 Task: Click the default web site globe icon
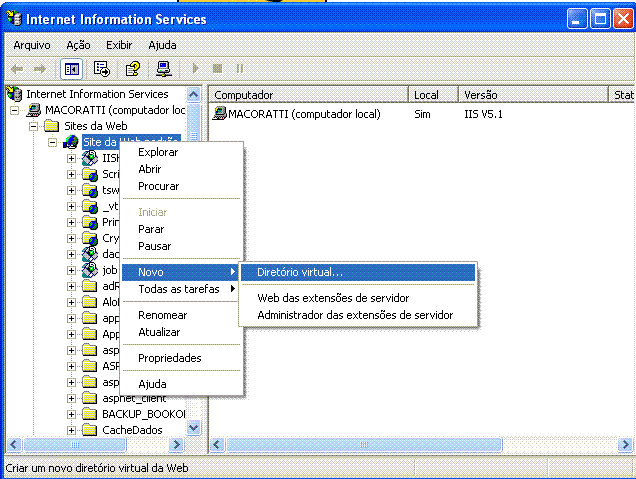(71, 142)
